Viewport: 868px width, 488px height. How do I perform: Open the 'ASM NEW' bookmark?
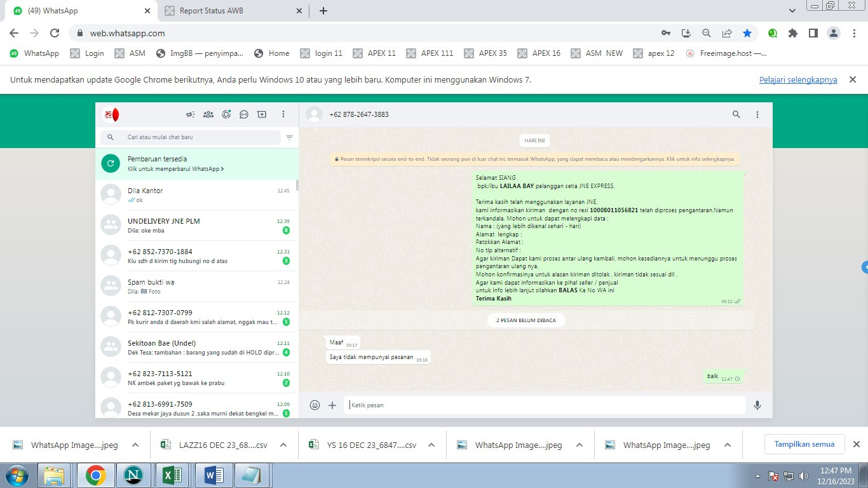point(597,53)
